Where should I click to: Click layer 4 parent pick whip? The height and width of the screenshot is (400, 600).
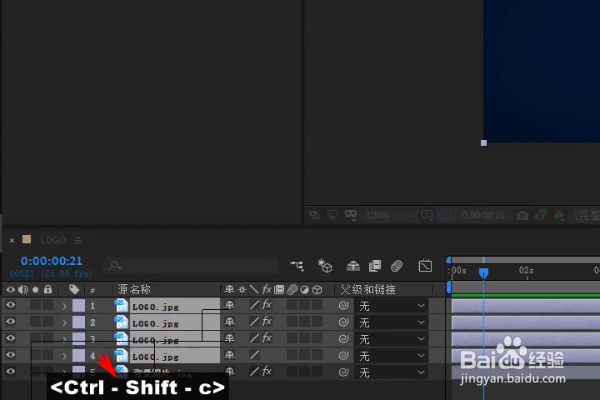pyautogui.click(x=344, y=355)
